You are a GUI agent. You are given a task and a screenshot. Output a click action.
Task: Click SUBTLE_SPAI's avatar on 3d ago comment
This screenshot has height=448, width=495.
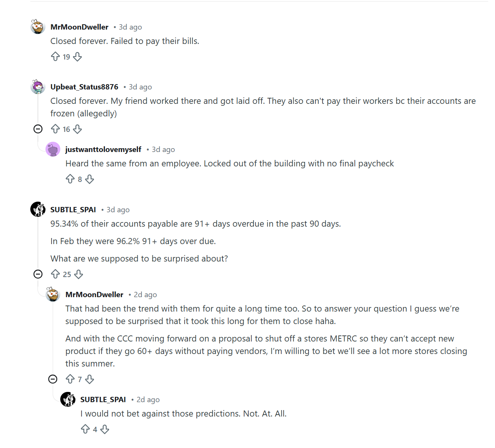[38, 209]
